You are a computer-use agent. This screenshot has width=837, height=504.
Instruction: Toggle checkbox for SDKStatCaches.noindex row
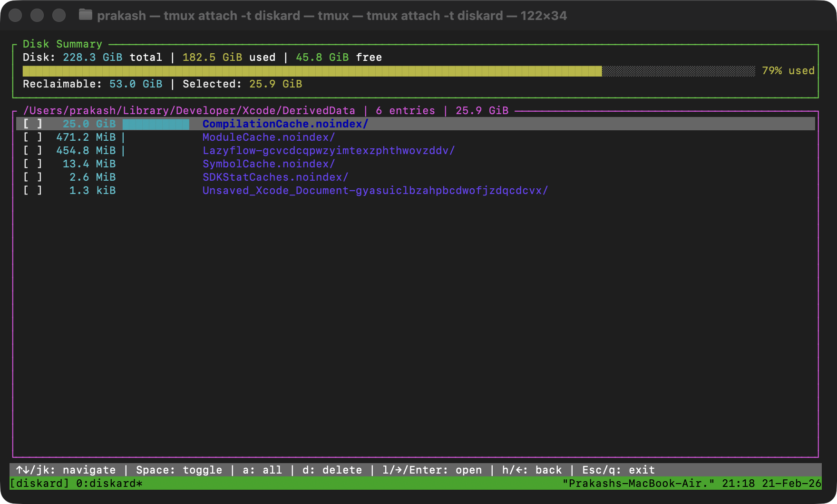pos(33,177)
